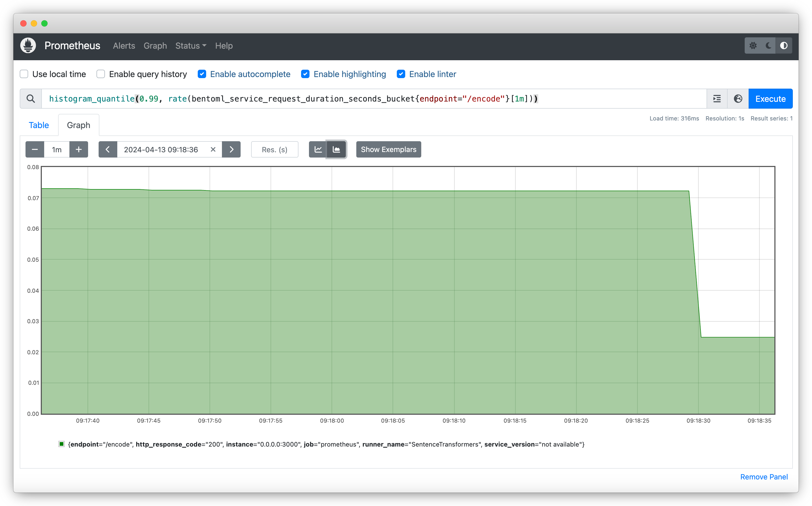Click the Res. (s) resolution field
This screenshot has height=506, width=812.
275,150
